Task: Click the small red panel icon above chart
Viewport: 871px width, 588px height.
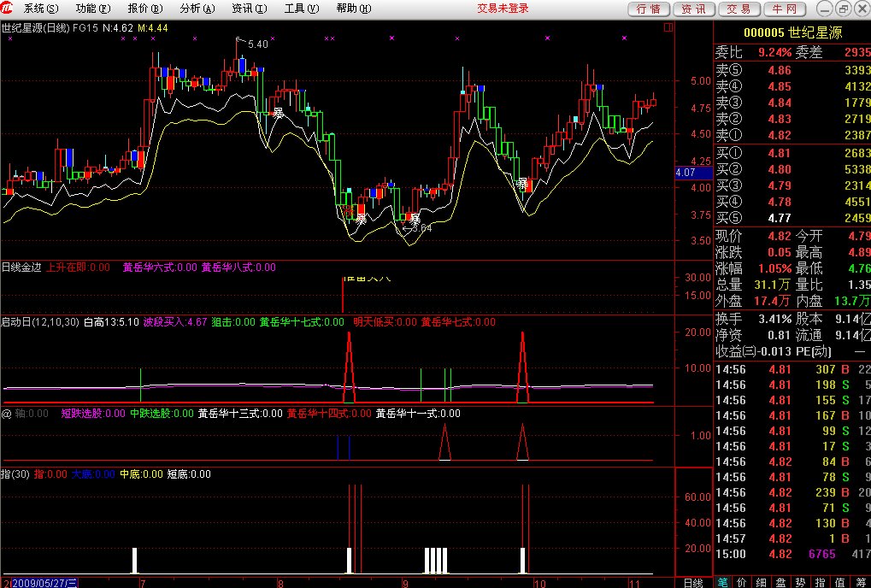Action: pos(668,27)
